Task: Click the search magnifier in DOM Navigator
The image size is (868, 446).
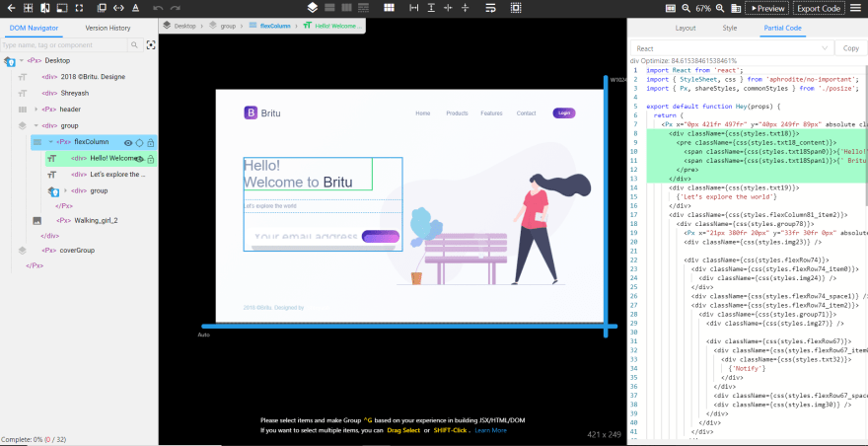Action: pos(134,44)
